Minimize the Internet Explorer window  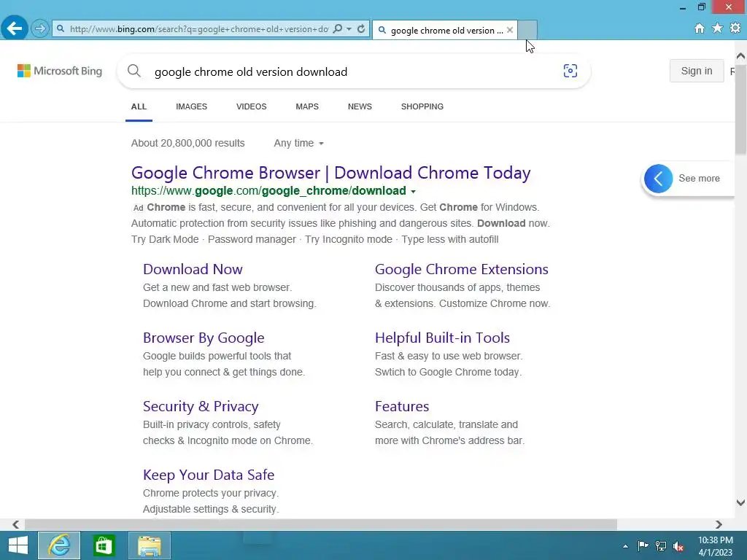(682, 7)
